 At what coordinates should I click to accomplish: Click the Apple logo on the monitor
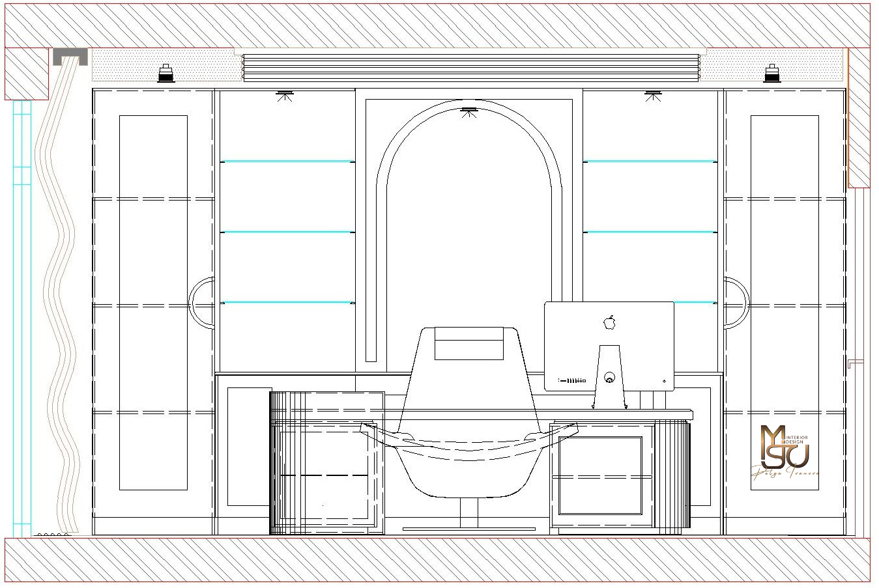pos(610,322)
